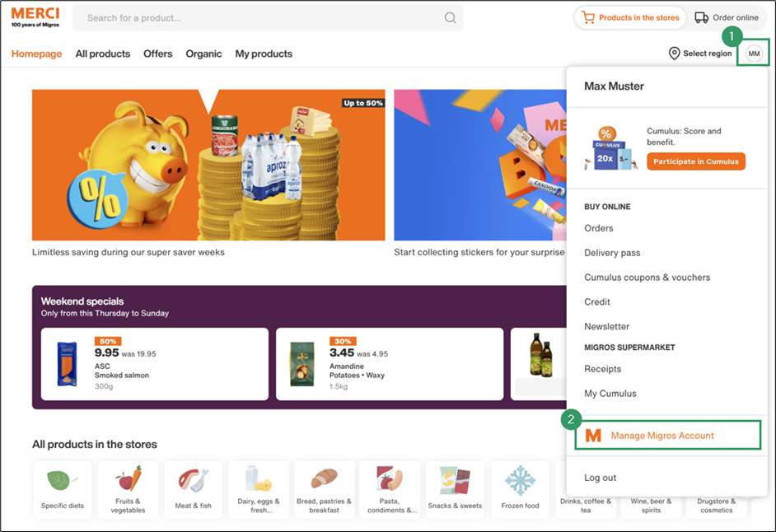The height and width of the screenshot is (532, 776).
Task: Focus the product search field
Action: pos(268,18)
